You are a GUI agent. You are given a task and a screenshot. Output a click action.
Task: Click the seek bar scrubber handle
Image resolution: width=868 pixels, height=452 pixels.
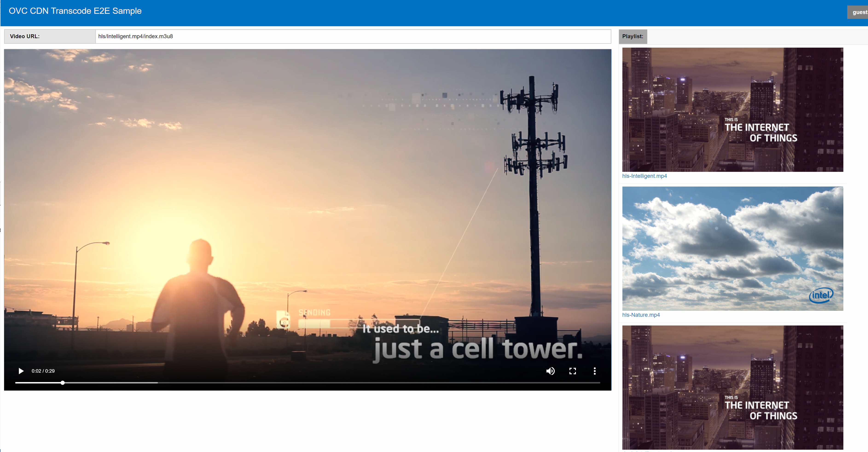[x=63, y=383]
